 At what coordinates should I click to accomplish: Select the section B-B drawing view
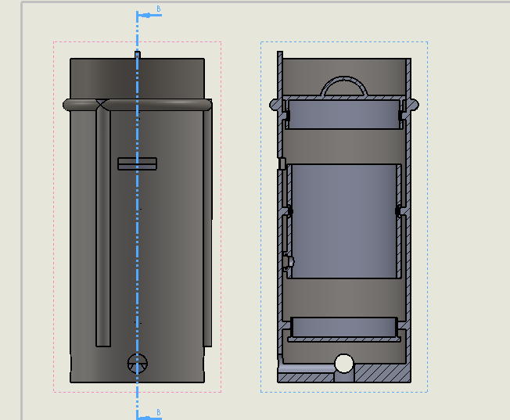pos(344,217)
